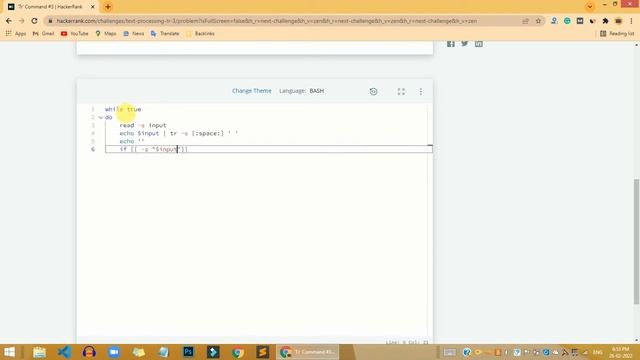Viewport: 640px width, 360px height.
Task: Open a new browser tab
Action: (108, 7)
